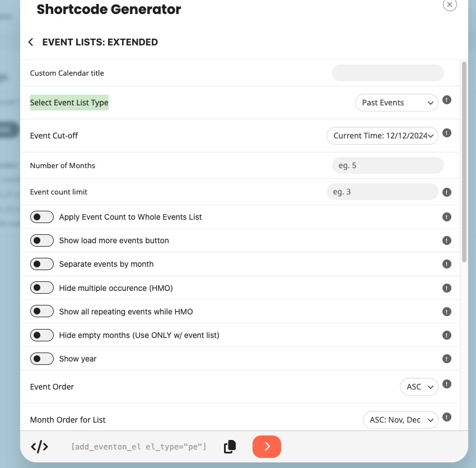Click the Number of Months input field
Image resolution: width=476 pixels, height=468 pixels.
click(388, 165)
